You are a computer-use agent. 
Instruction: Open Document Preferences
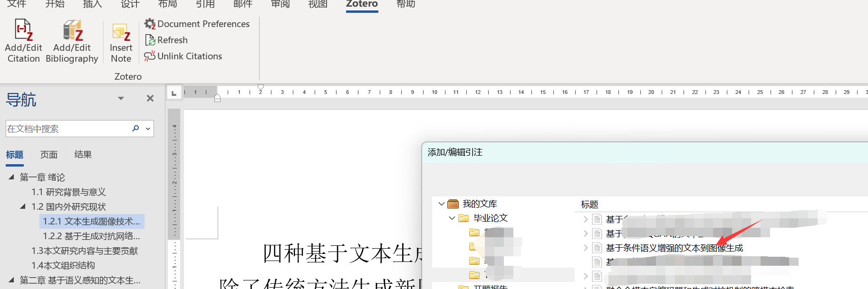coord(197,24)
